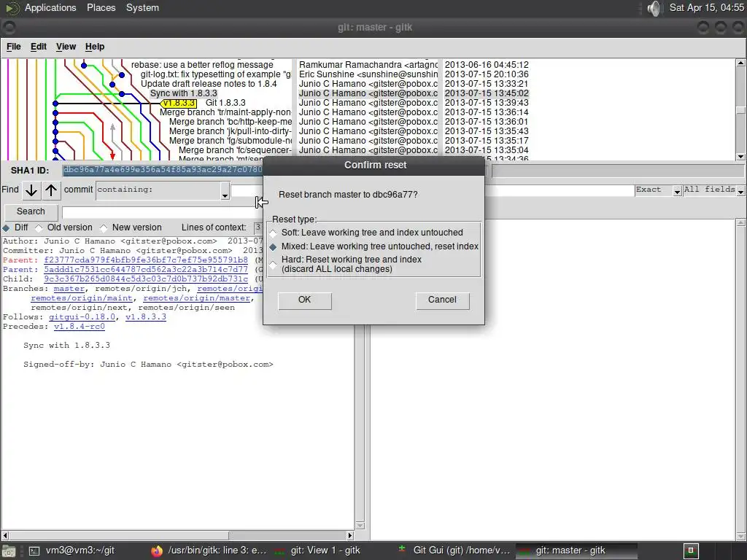This screenshot has width=747, height=560.
Task: Click the volume speaker icon
Action: [654, 8]
